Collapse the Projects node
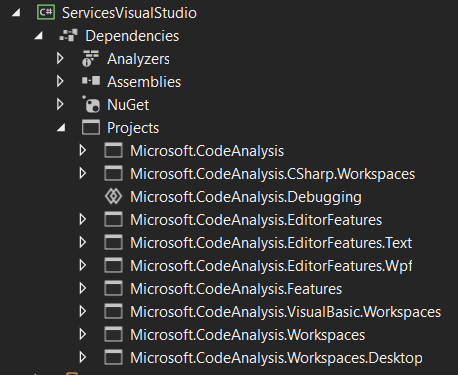This screenshot has width=458, height=375. [x=61, y=127]
